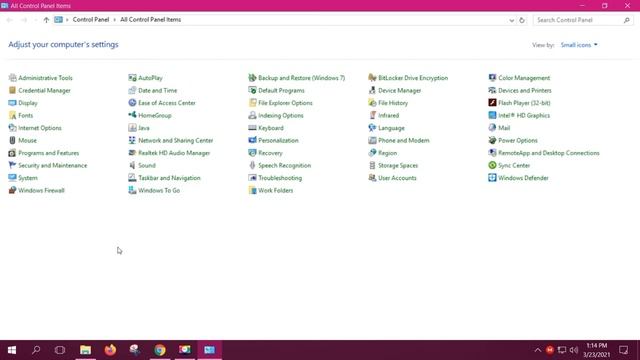Open the System link
Screen dimensions: 640x360
click(x=28, y=178)
